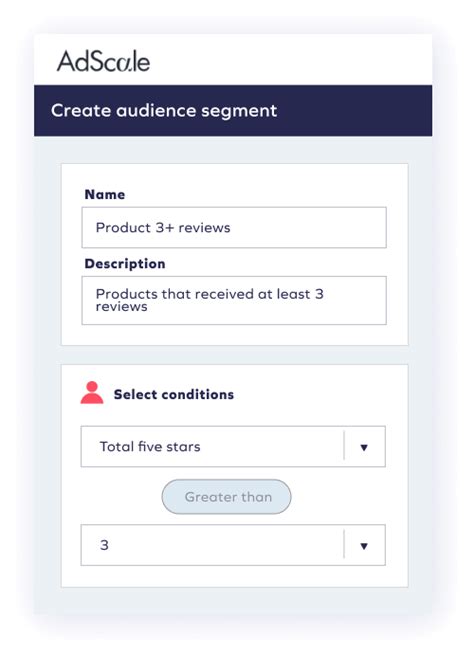The width and height of the screenshot is (474, 656).
Task: Click the Create audience segment header bar
Action: click(233, 110)
